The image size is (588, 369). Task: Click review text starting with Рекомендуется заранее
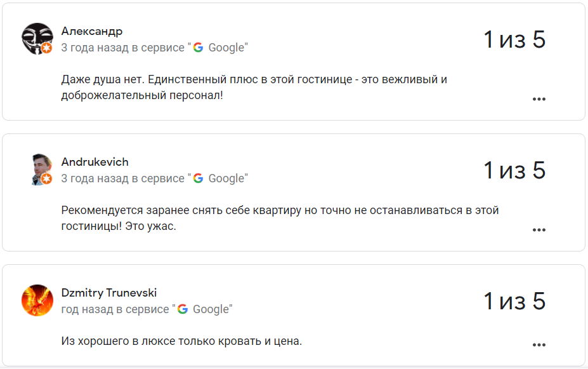[279, 218]
